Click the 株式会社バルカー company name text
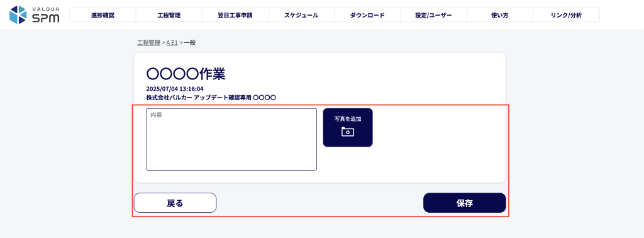This screenshot has width=644, height=238. tap(169, 98)
